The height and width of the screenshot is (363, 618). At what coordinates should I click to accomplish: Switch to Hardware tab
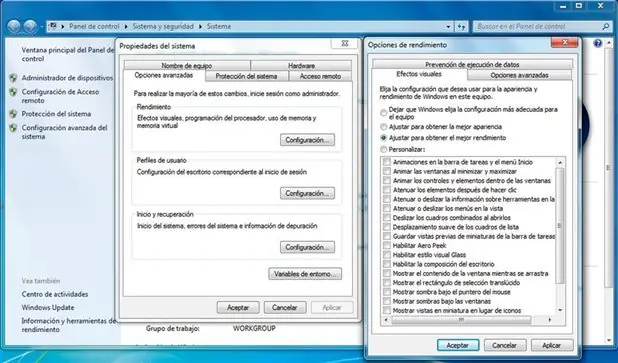(302, 66)
